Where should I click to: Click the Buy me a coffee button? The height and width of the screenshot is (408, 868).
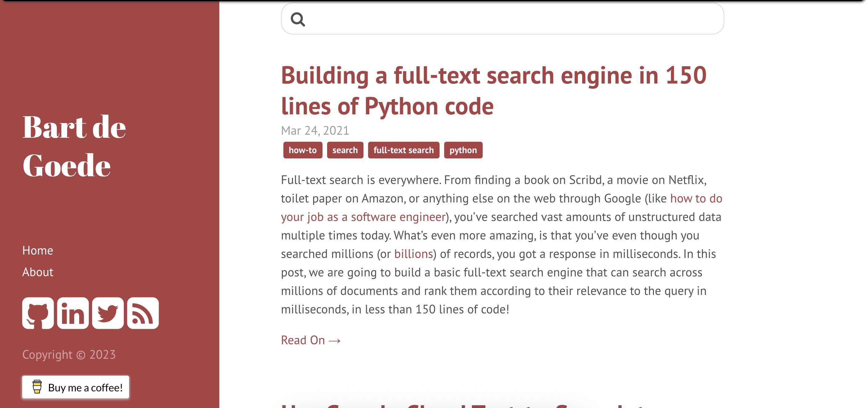85,387
